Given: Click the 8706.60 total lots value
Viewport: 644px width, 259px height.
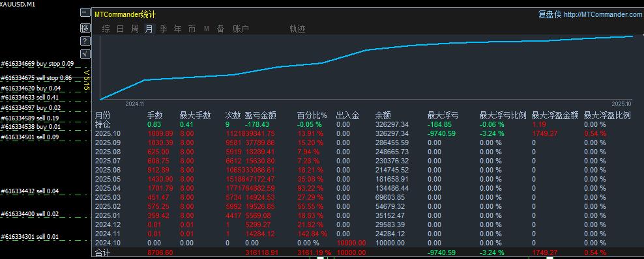Looking at the screenshot, I should (160, 252).
